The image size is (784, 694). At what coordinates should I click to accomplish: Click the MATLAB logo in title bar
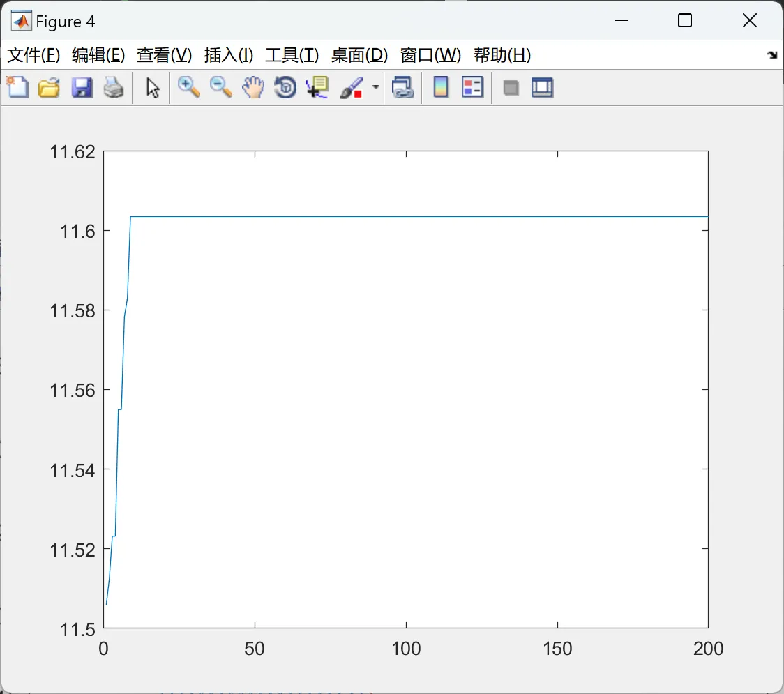(x=21, y=21)
